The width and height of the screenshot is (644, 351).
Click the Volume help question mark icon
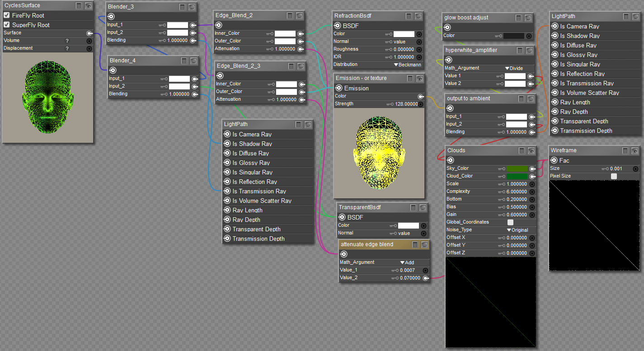(x=67, y=41)
